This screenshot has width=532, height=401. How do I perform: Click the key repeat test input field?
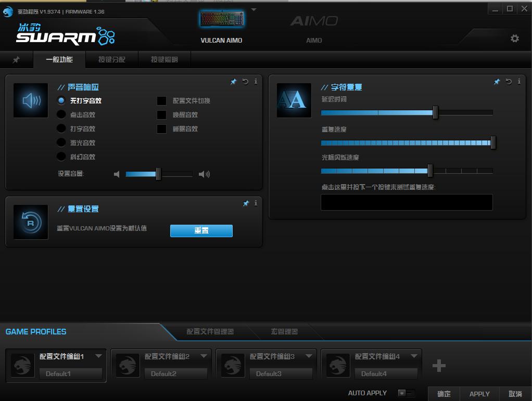(x=407, y=202)
